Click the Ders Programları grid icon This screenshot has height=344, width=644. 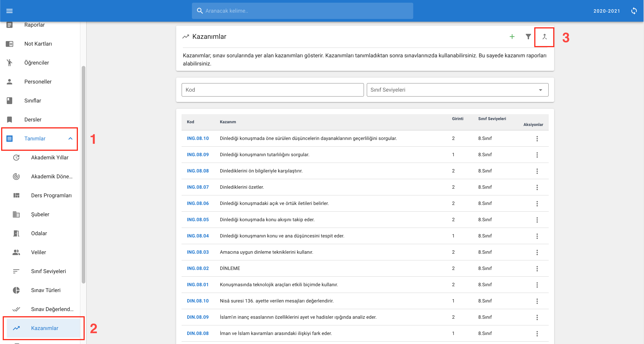pyautogui.click(x=16, y=195)
